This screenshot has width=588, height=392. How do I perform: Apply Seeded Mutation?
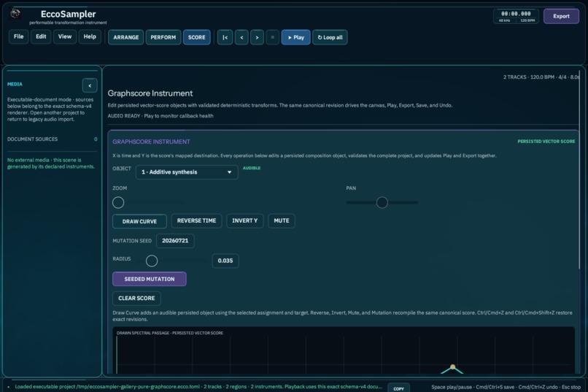(x=150, y=279)
